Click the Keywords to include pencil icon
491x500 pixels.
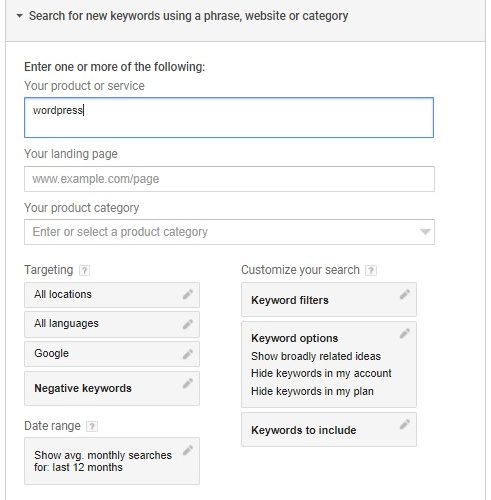tap(405, 424)
